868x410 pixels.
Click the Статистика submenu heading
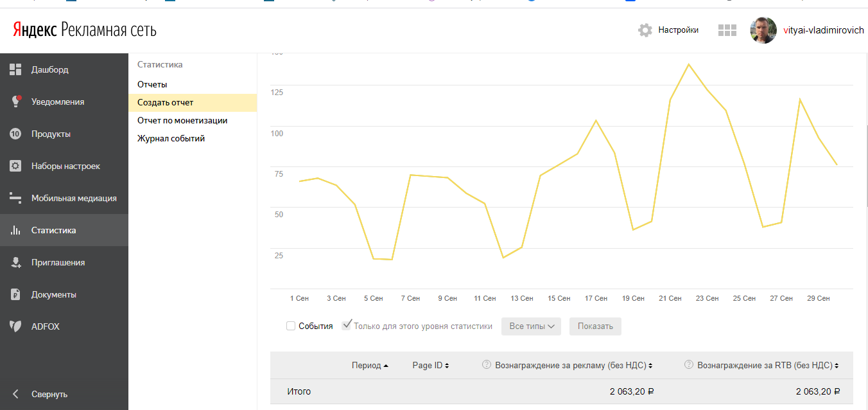click(160, 64)
